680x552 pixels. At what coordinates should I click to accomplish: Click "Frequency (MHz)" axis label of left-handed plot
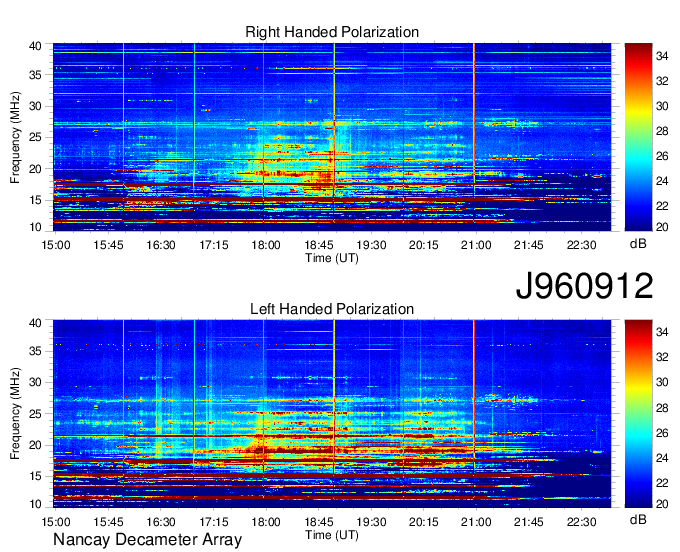15,414
